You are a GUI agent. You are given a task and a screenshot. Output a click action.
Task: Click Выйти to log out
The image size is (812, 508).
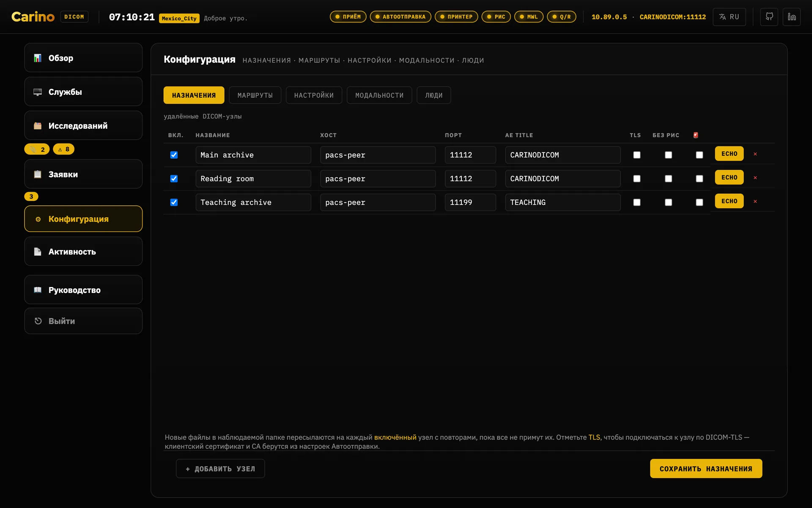click(x=83, y=321)
